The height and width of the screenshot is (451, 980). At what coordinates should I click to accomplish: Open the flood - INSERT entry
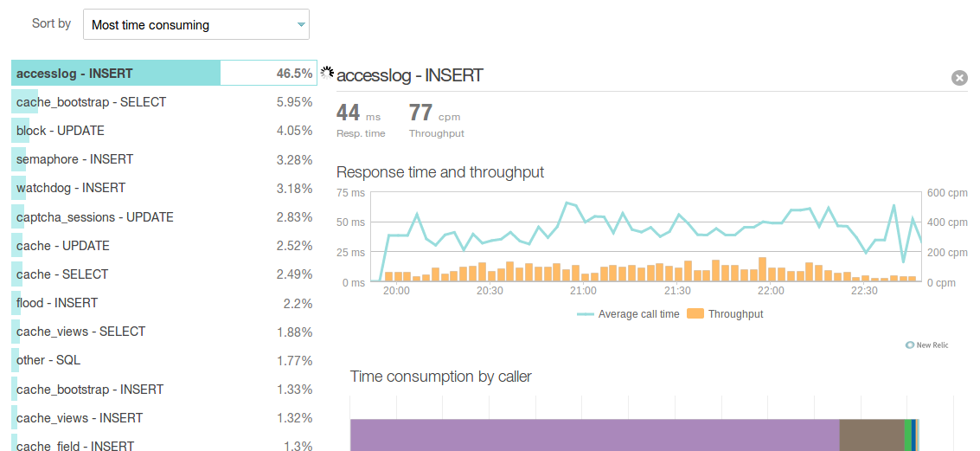pyautogui.click(x=164, y=303)
